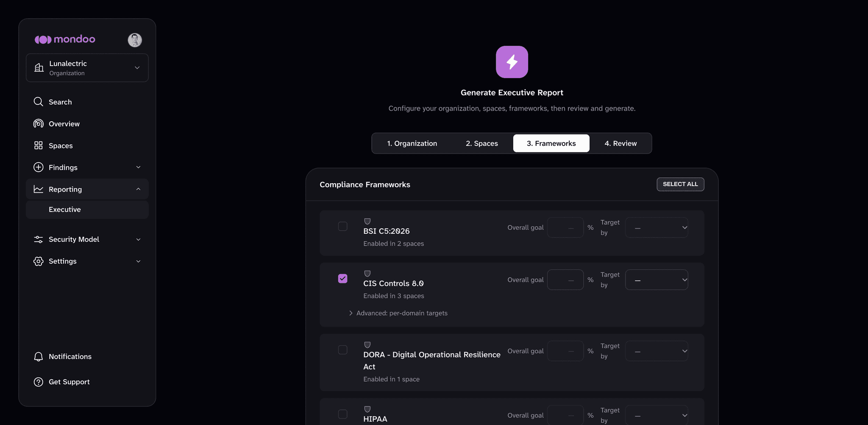
Task: Open Target by dropdown for DORA
Action: pyautogui.click(x=657, y=351)
